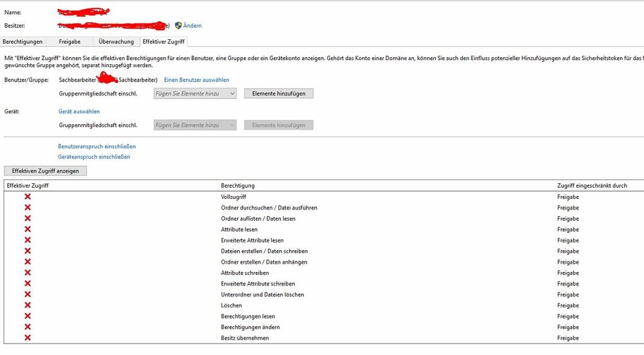Image resolution: width=644 pixels, height=355 pixels.
Task: Switch to the Überwachung tab
Action: [x=116, y=42]
